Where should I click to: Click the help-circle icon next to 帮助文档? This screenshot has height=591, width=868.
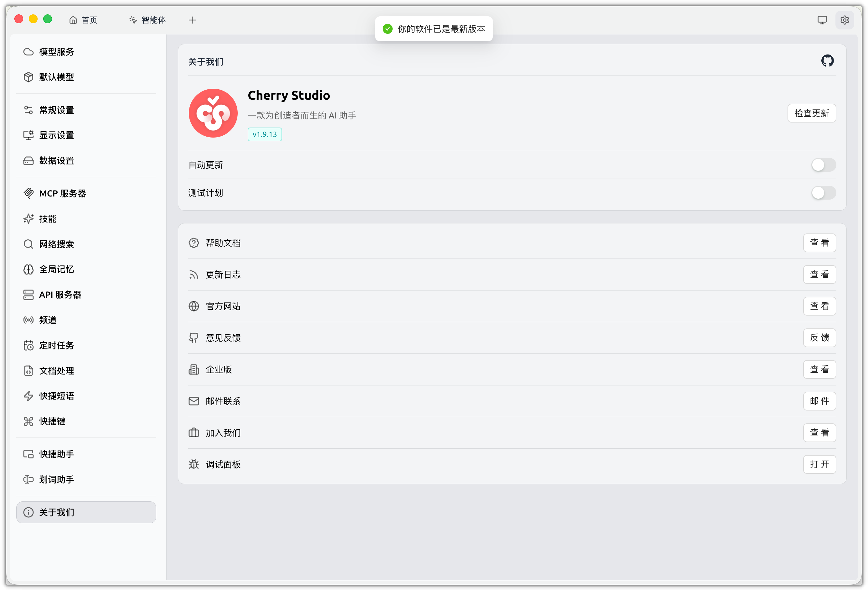[194, 243]
